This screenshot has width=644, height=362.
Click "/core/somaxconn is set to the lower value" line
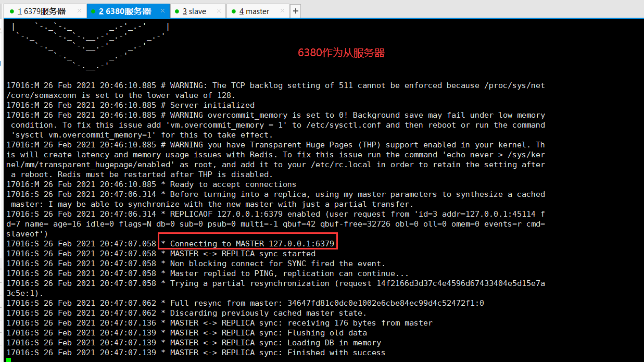(x=121, y=95)
